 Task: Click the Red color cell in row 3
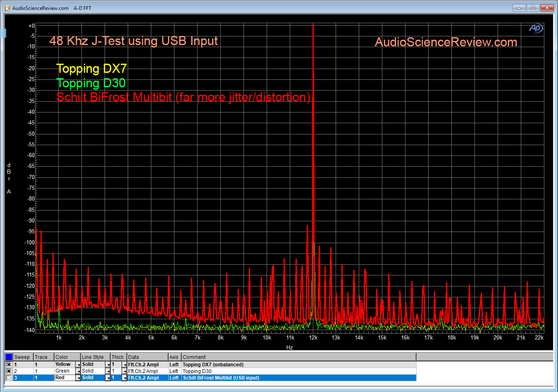tap(65, 378)
